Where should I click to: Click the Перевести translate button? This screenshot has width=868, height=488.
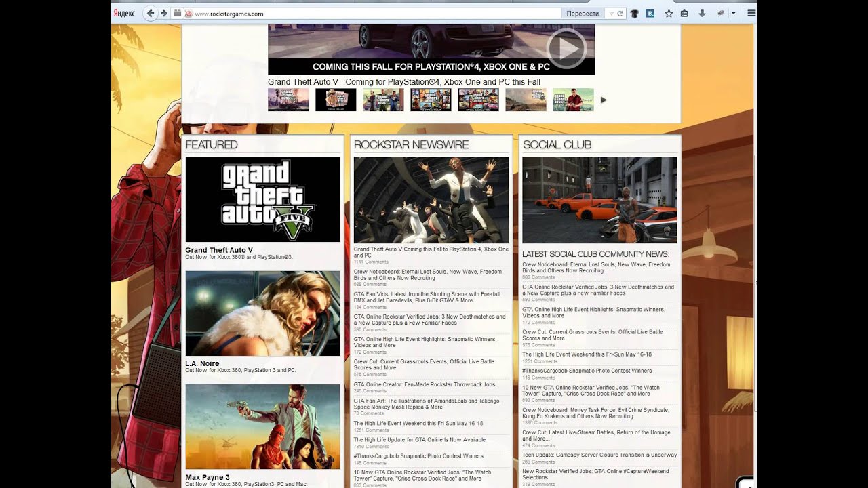(x=583, y=13)
